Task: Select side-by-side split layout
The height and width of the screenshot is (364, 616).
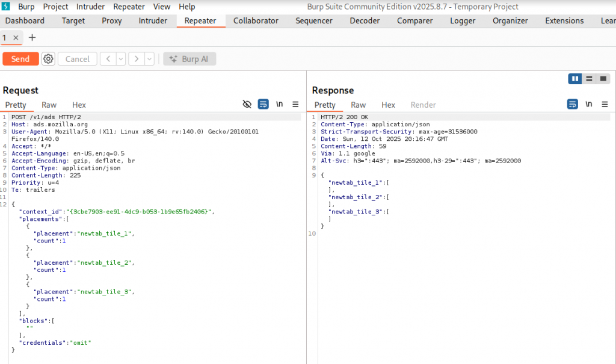Action: pyautogui.click(x=575, y=79)
